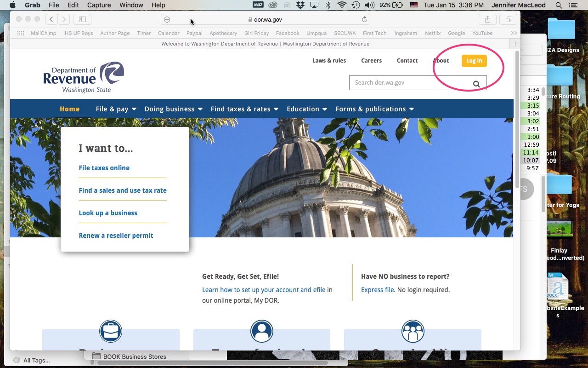Viewport: 588px width, 368px height.
Task: Open the Capture menu
Action: (x=99, y=5)
